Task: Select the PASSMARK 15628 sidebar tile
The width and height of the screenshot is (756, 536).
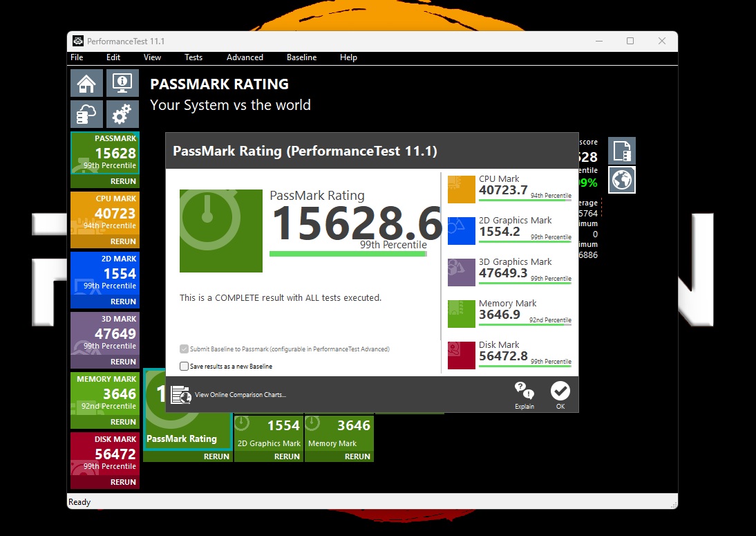Action: click(x=105, y=153)
